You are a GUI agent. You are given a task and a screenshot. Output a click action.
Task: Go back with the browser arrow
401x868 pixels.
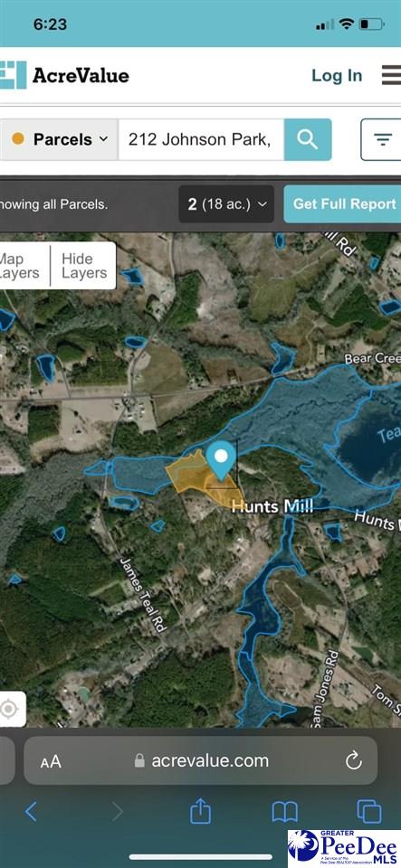pos(31,812)
